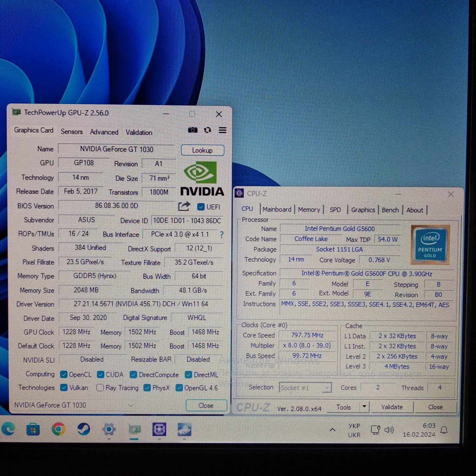Open CPU-Z Mainboard tab
The image size is (476, 476).
pos(277,209)
